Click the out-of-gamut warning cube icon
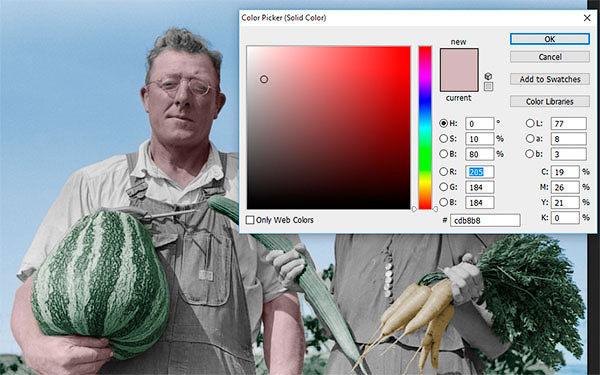Viewport: 600px width, 375px height. tap(488, 76)
